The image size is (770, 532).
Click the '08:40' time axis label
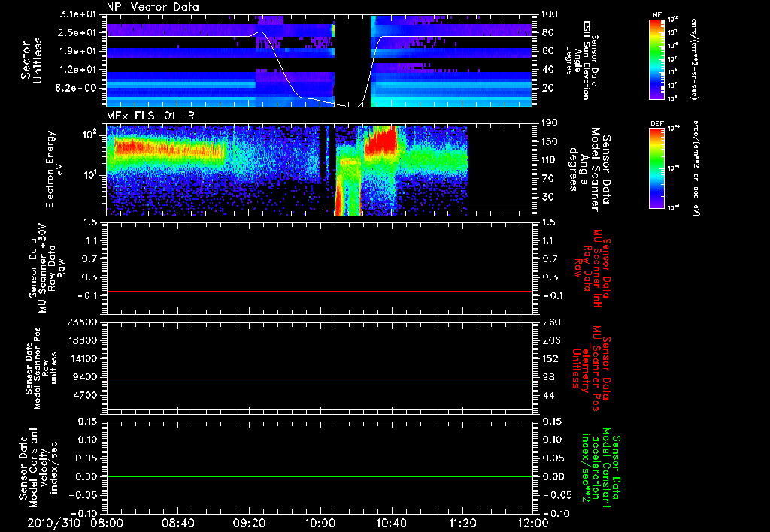tap(180, 523)
